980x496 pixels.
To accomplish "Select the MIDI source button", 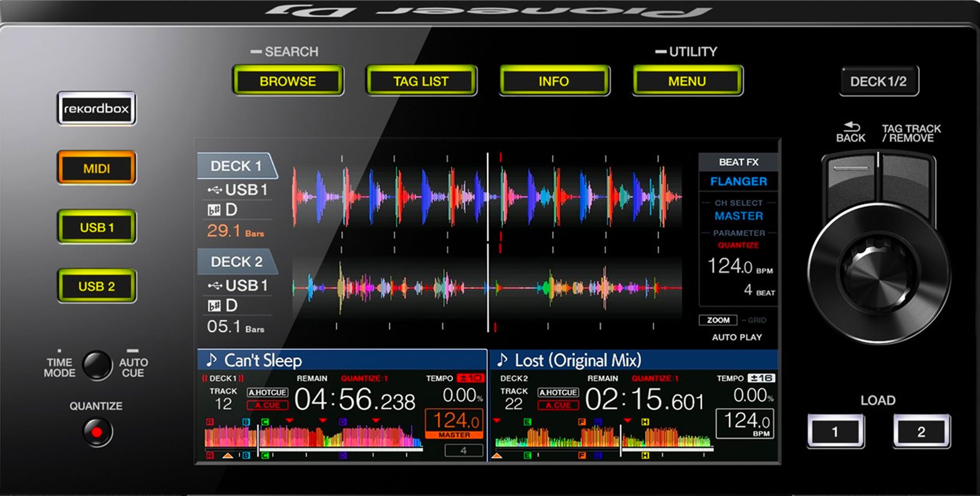I will 96,168.
